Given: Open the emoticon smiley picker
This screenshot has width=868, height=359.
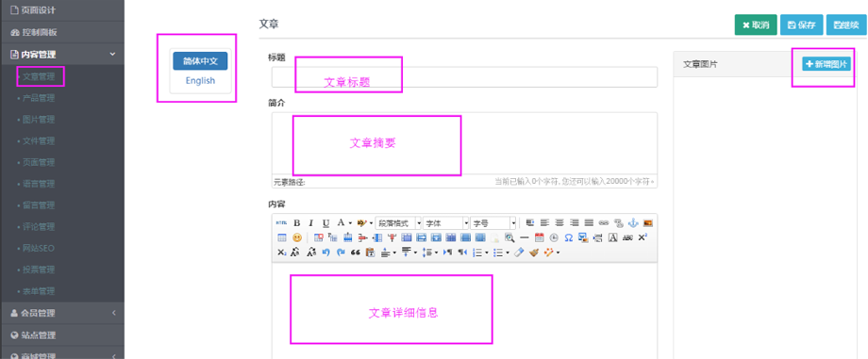Looking at the screenshot, I should coord(297,237).
